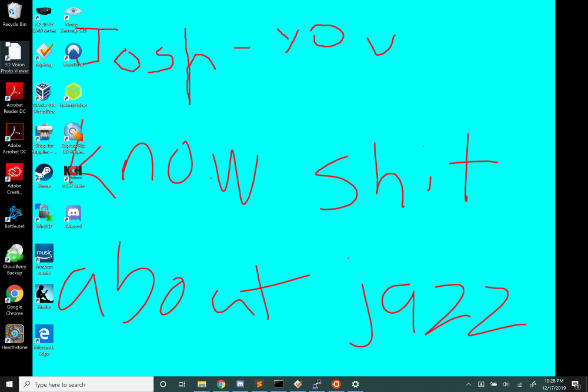Viewport: 588px width, 392px height.
Task: Switch to Discord in the taskbar
Action: coord(240,384)
